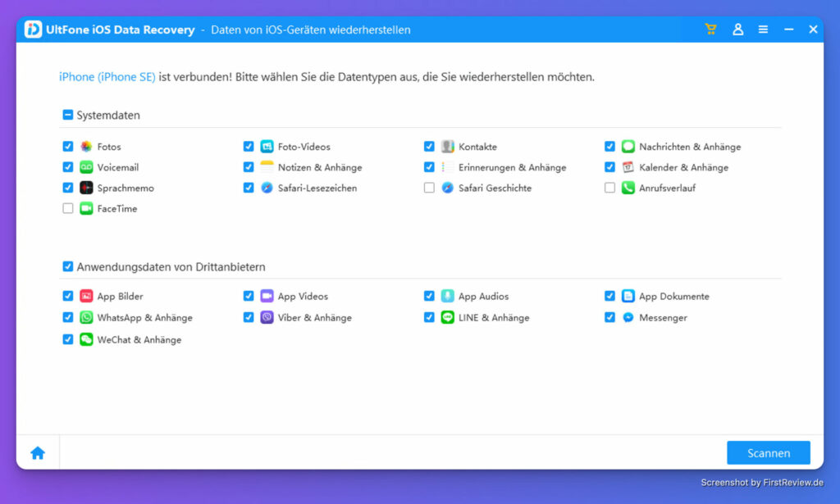Click the LINE icon
The width and height of the screenshot is (840, 504).
pos(447,317)
